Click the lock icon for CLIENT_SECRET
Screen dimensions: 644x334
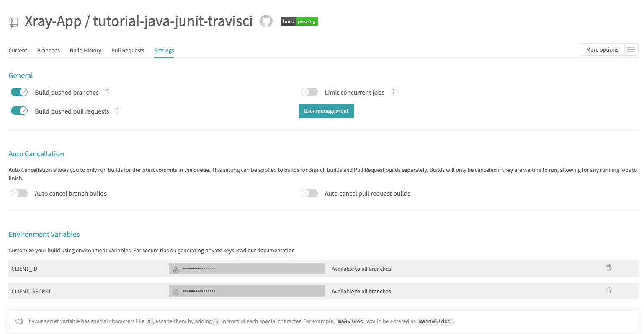[176, 291]
